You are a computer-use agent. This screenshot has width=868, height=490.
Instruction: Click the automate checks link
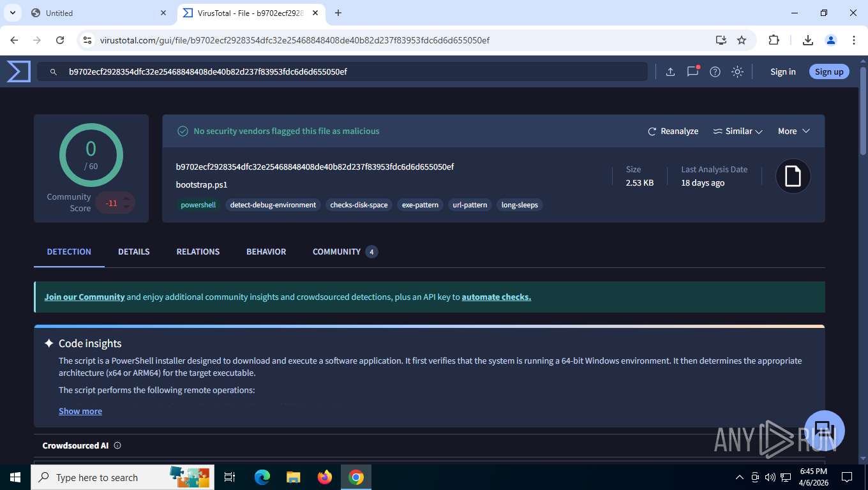click(x=496, y=297)
